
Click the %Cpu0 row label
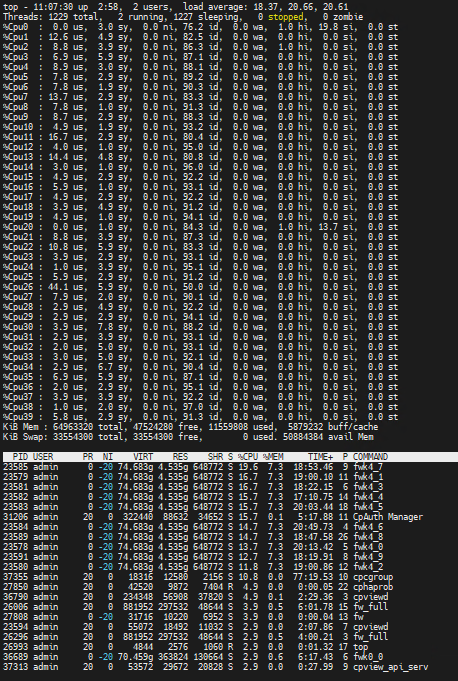pyautogui.click(x=16, y=27)
